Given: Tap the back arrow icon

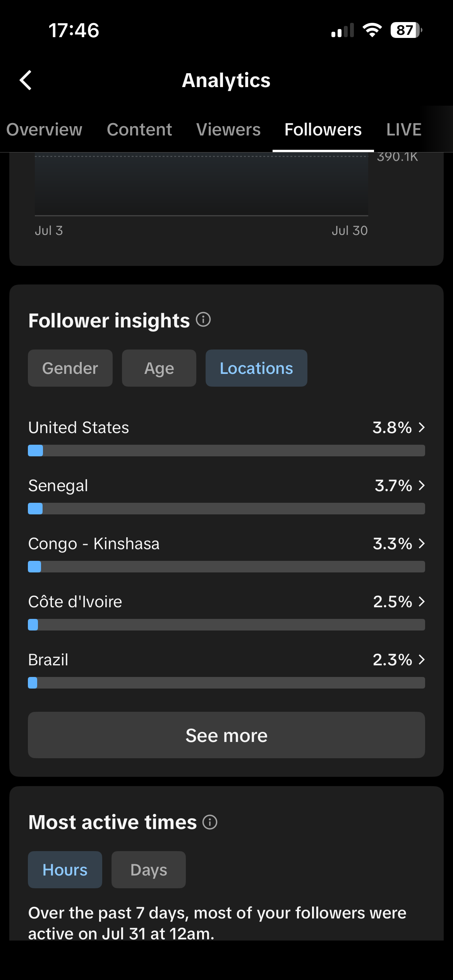Looking at the screenshot, I should point(26,80).
